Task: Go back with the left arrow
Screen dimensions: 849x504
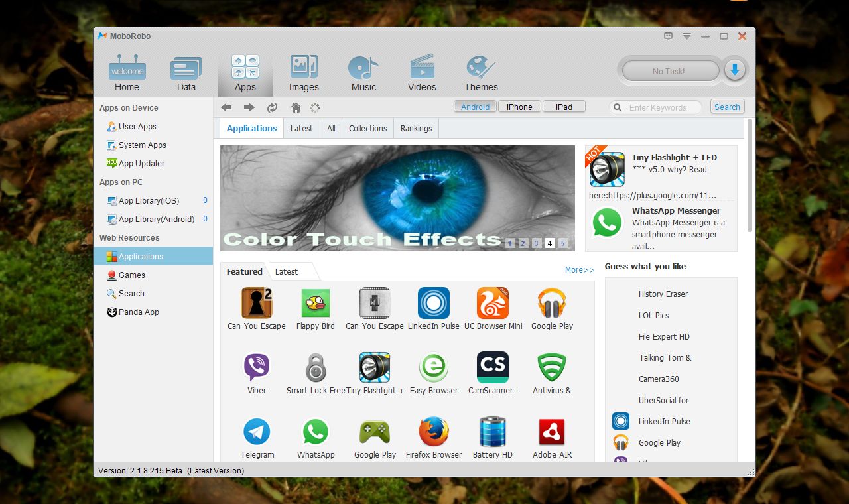Action: tap(226, 107)
